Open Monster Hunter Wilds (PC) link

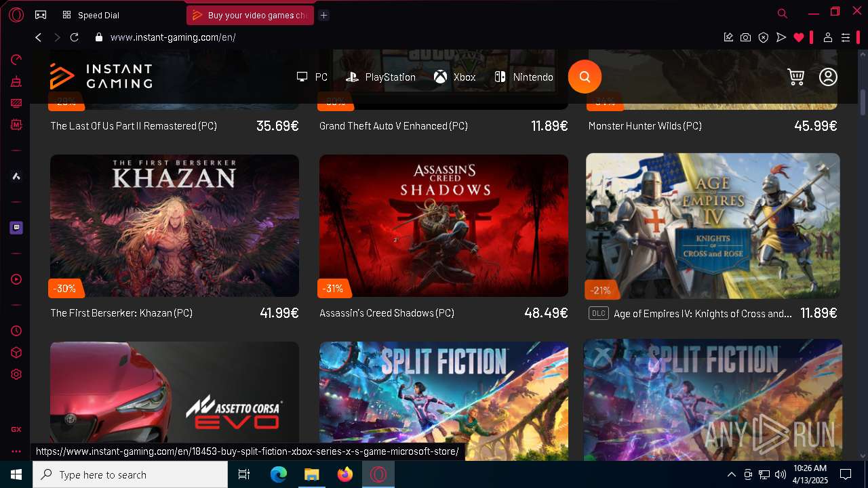click(645, 126)
